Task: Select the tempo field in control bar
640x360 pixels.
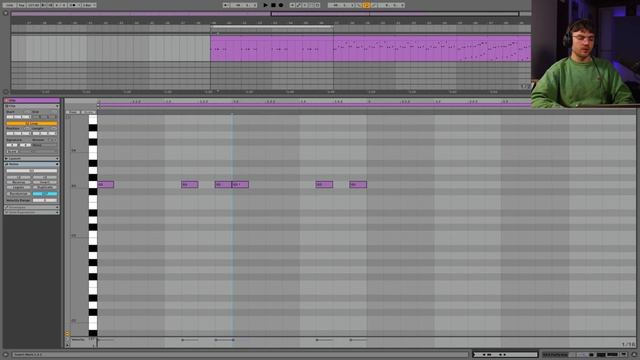Action: (x=33, y=5)
